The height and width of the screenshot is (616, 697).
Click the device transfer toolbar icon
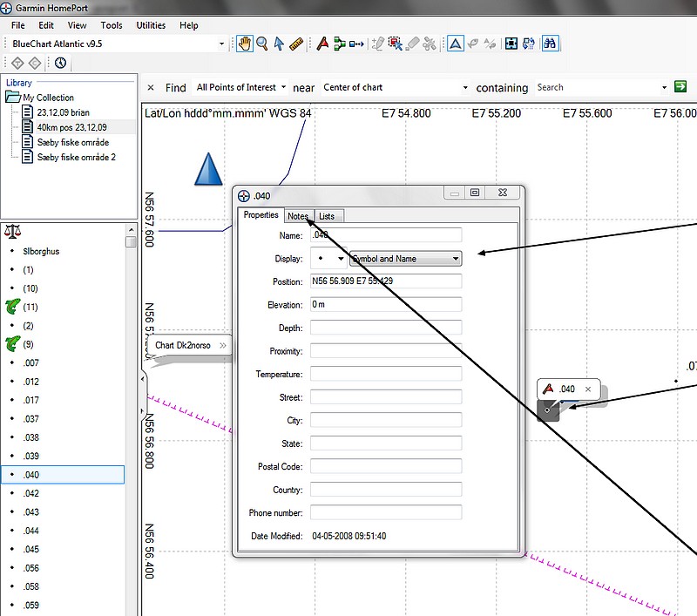click(x=529, y=44)
